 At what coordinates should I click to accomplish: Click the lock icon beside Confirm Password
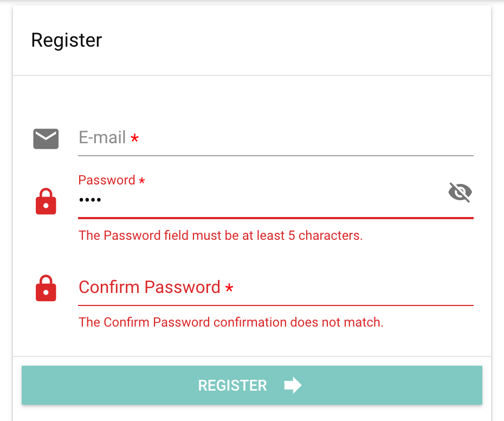point(46,288)
